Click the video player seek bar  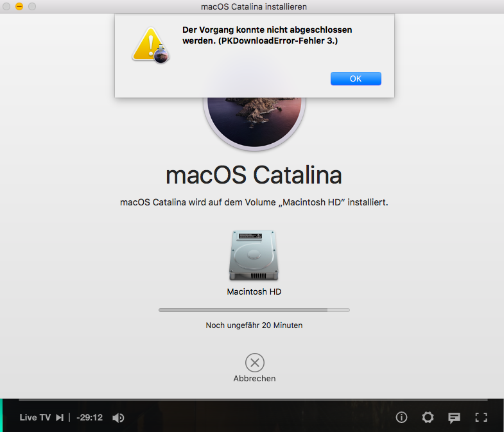254,400
